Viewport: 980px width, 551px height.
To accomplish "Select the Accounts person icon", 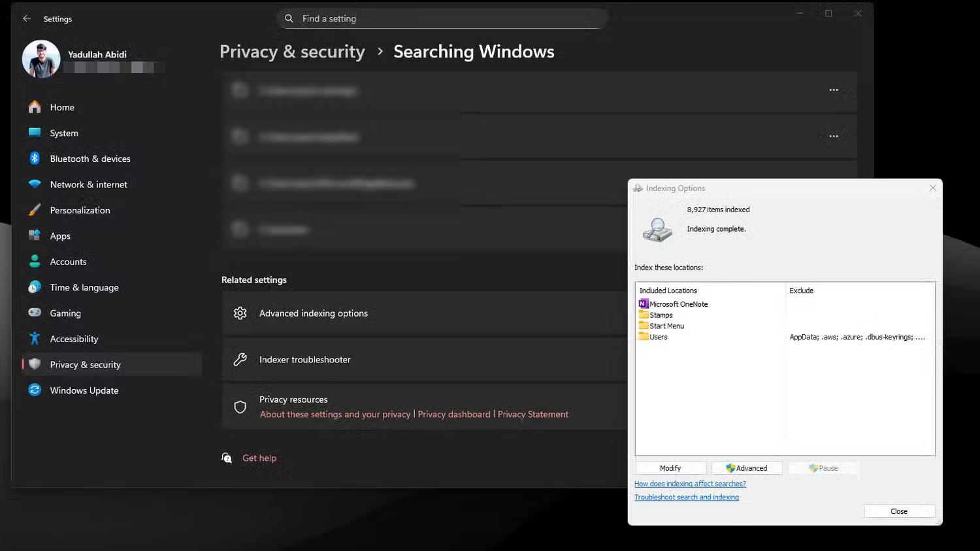I will click(x=35, y=261).
